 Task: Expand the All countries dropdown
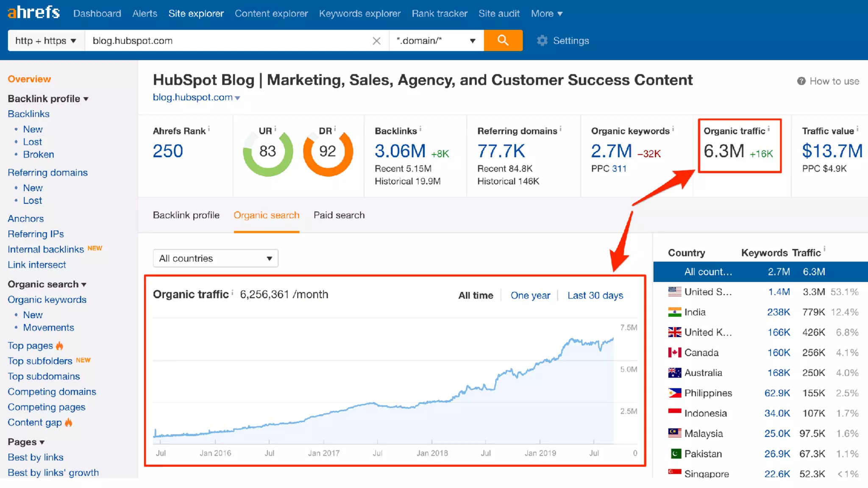[215, 258]
